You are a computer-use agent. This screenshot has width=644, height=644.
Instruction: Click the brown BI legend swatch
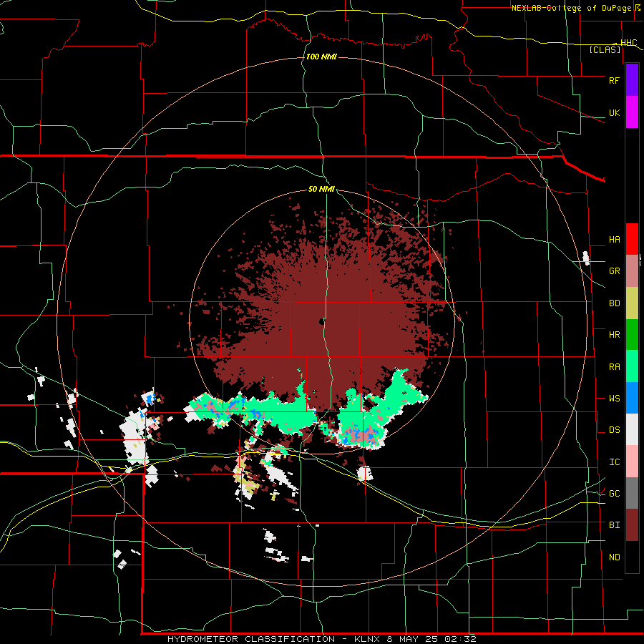click(632, 525)
